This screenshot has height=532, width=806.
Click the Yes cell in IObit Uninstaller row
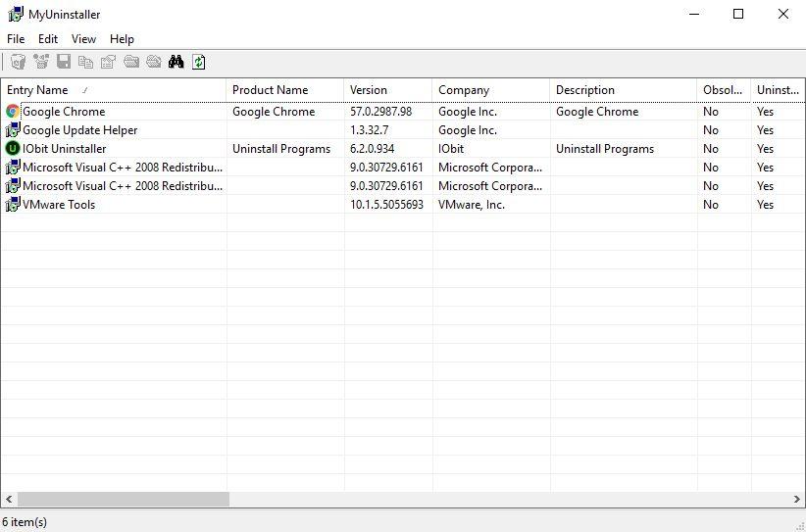(x=766, y=148)
